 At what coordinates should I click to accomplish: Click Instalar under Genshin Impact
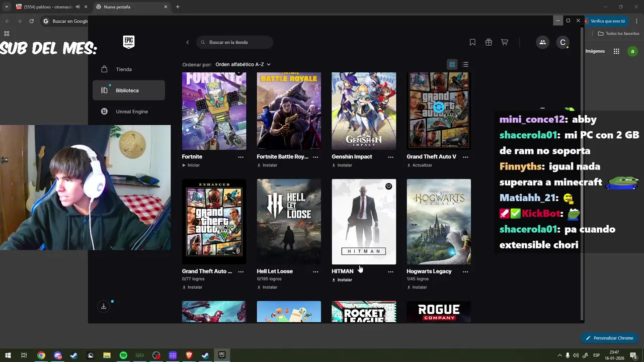point(342,165)
